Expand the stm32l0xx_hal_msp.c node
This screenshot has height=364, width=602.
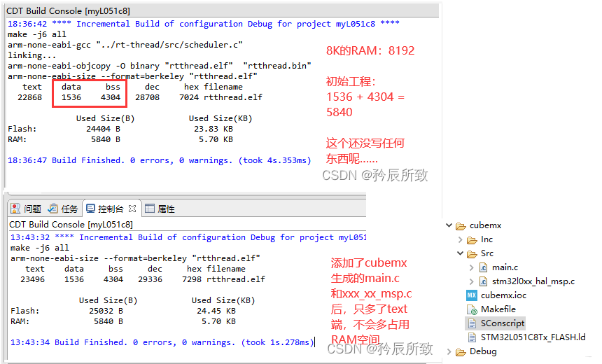(472, 281)
